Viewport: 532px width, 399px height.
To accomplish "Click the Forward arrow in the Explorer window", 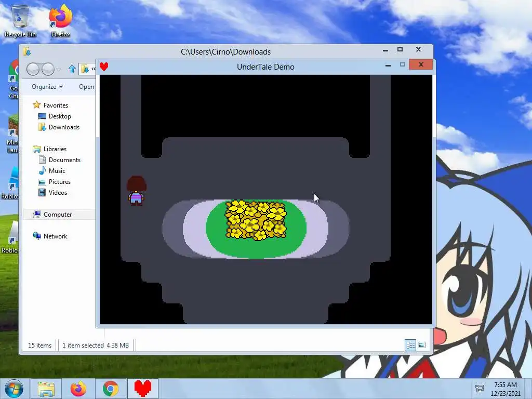I will (48, 69).
